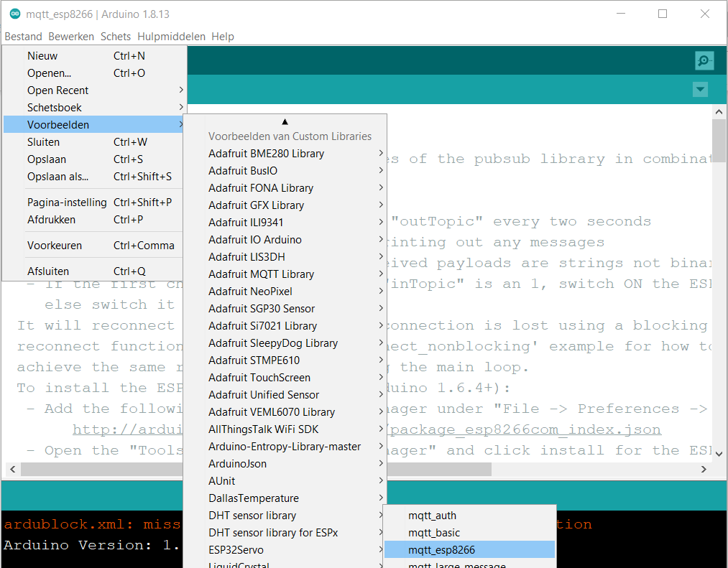Expand the Voorbeelden submenu

[93, 124]
